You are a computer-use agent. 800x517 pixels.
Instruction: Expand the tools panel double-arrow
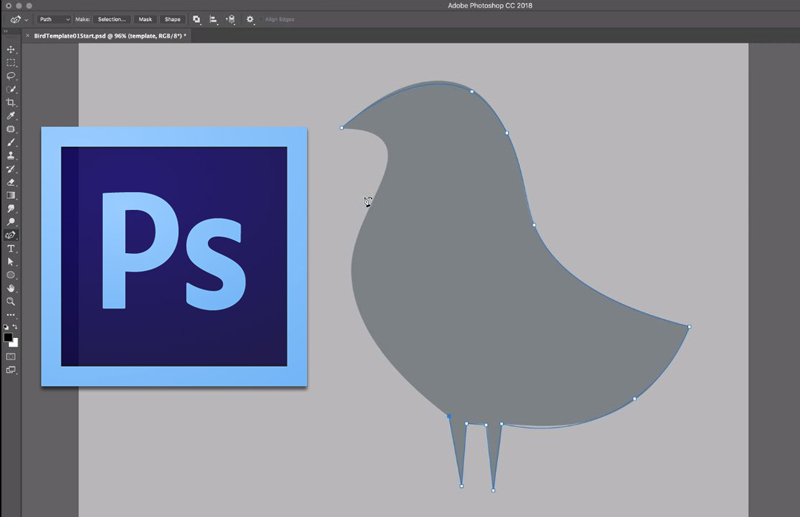coord(6,31)
